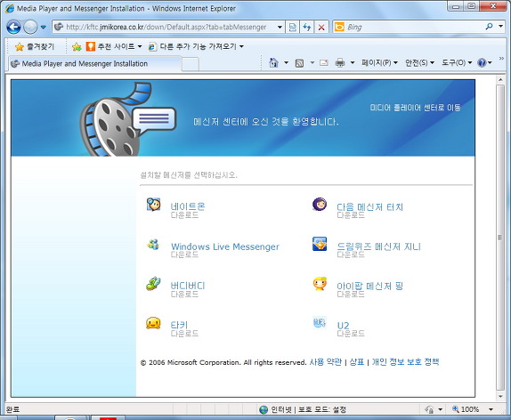Click the Read Mail icon

tap(324, 62)
